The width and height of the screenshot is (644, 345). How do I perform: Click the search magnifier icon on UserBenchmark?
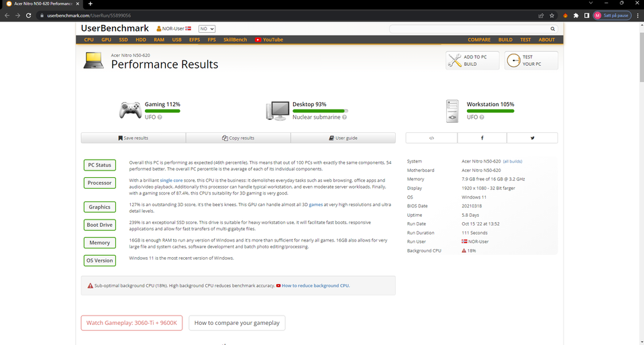coord(552,29)
